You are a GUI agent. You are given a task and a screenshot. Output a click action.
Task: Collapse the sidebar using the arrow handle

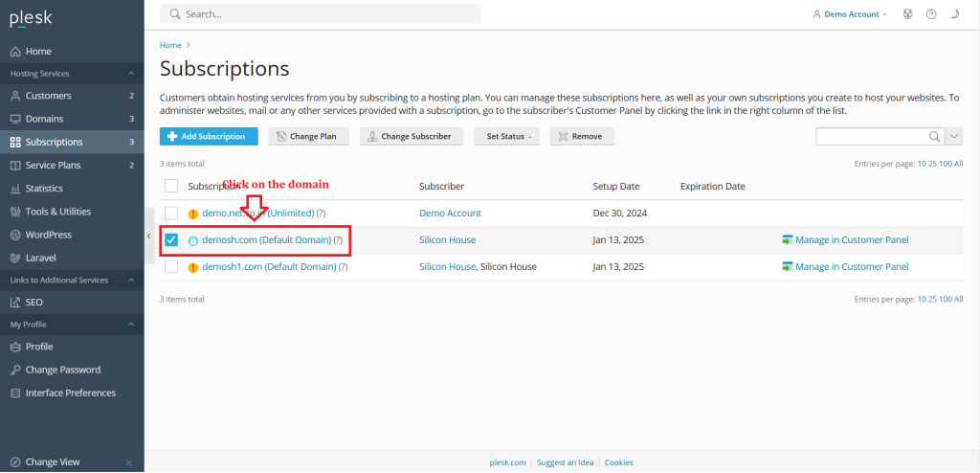pyautogui.click(x=148, y=236)
